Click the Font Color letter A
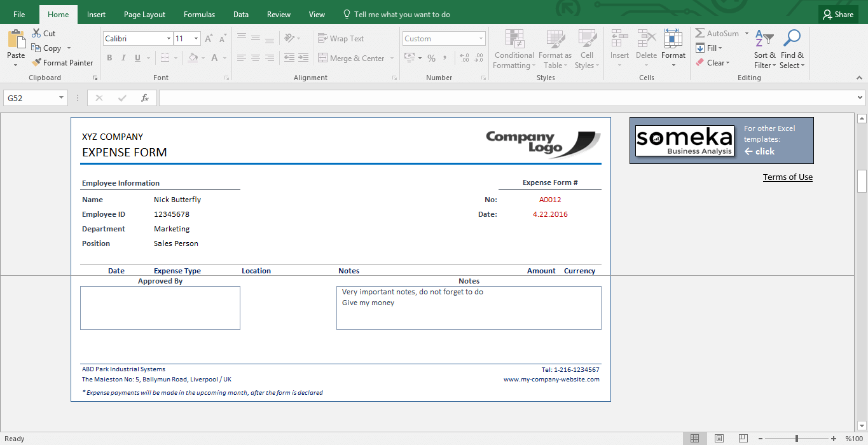868x445 pixels. 215,58
